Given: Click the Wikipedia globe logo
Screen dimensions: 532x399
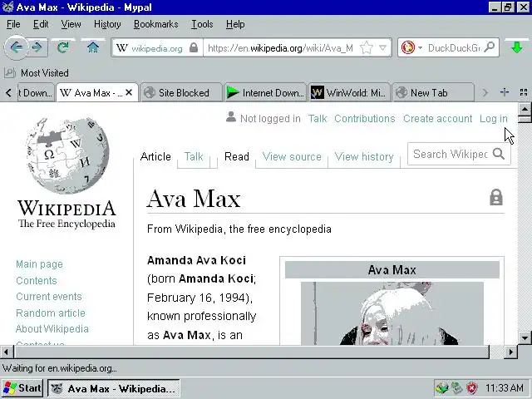Looking at the screenshot, I should click(66, 155).
